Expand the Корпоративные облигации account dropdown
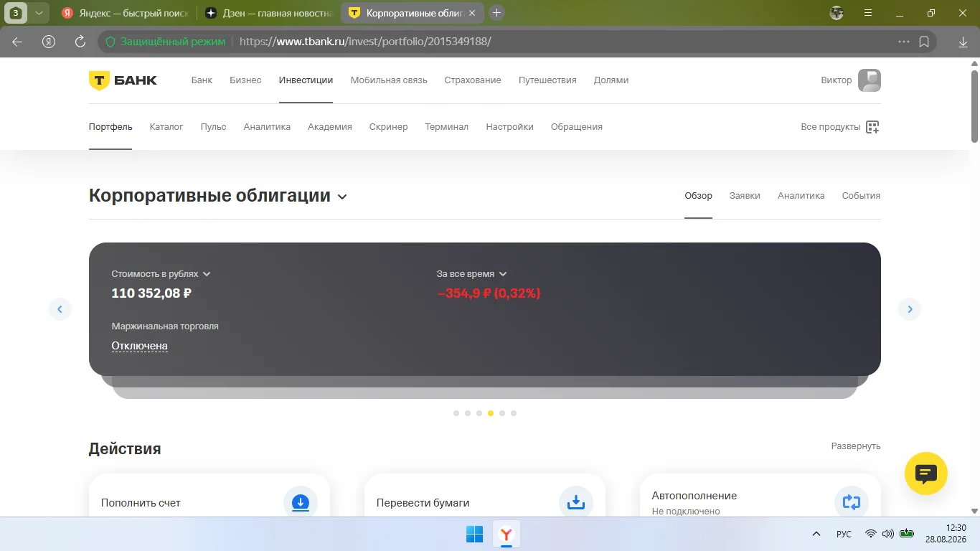 point(342,197)
